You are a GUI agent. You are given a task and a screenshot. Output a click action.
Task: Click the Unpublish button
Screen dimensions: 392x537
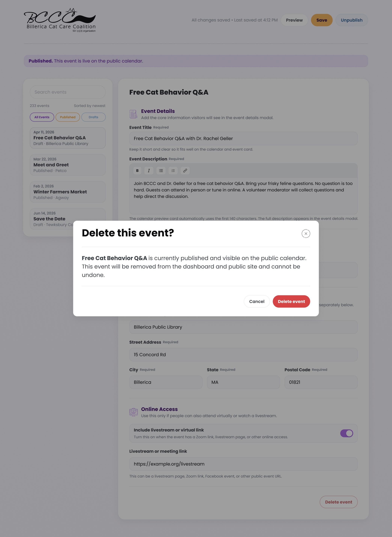352,20
